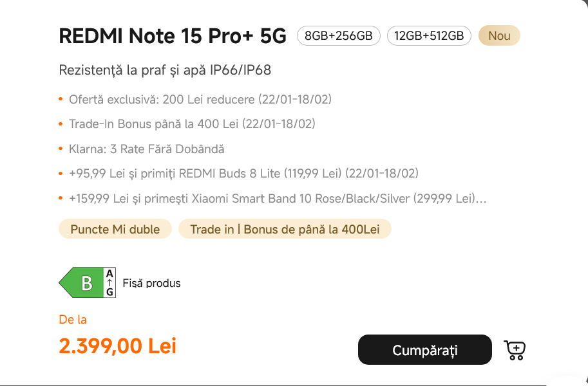Click the Nou badge

[x=499, y=36]
